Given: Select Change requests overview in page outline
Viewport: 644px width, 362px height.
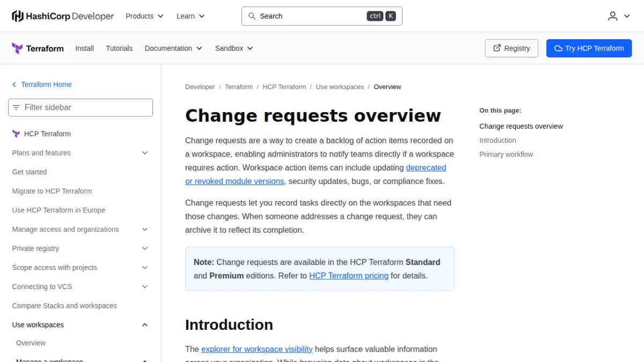Looking at the screenshot, I should (x=521, y=127).
